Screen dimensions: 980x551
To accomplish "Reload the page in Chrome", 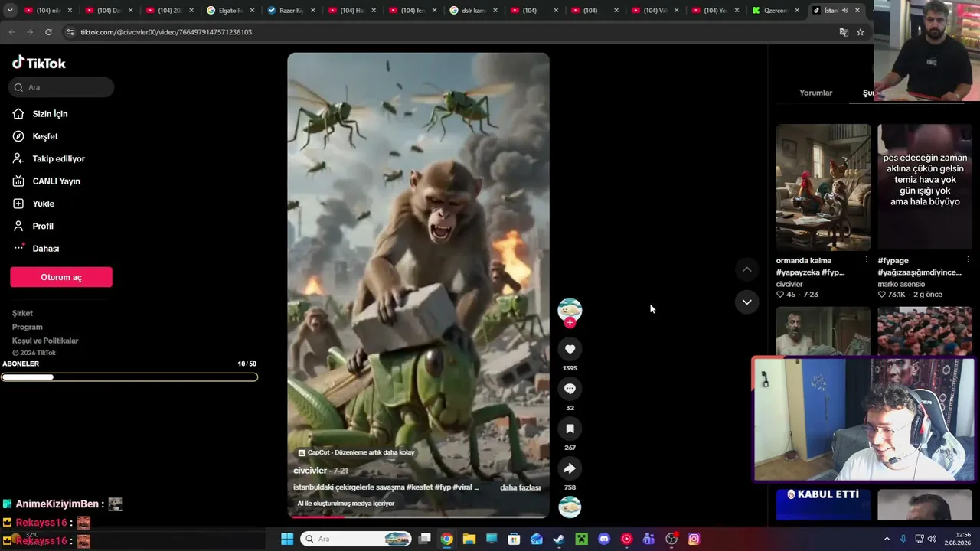I will tap(48, 32).
